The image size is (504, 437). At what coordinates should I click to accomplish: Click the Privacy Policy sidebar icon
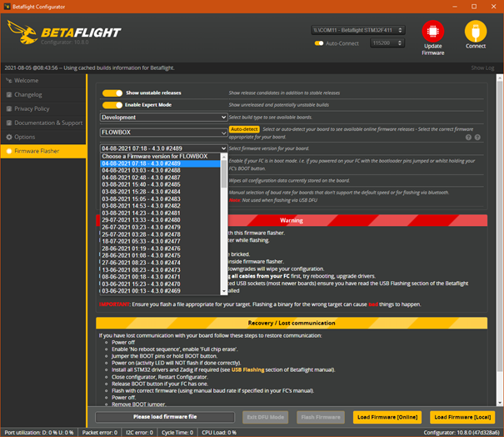(9, 108)
